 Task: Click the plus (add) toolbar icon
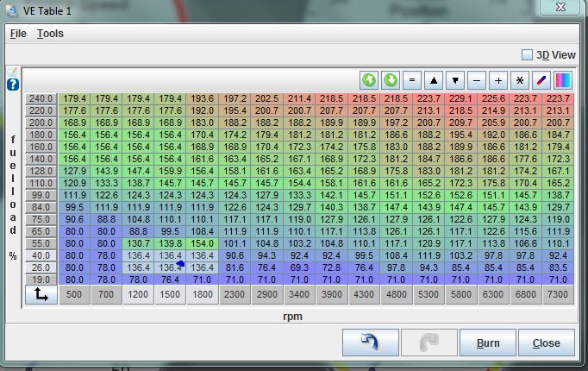point(499,80)
